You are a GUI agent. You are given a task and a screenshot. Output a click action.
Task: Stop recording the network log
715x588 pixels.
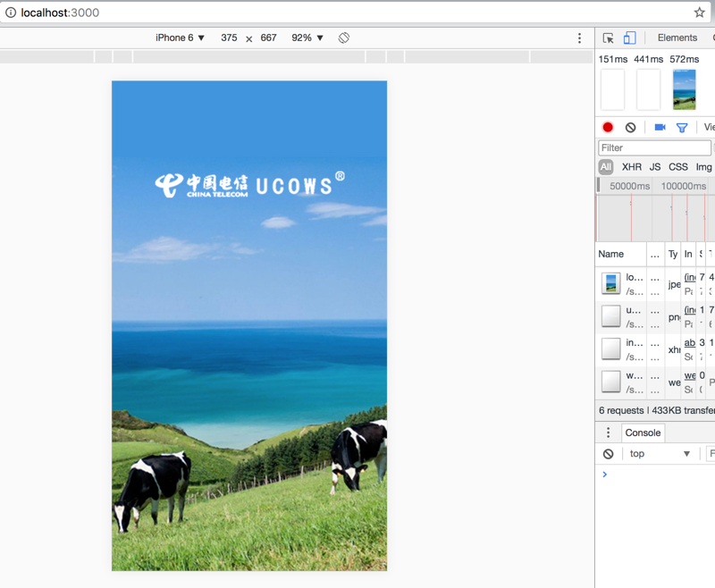pyautogui.click(x=608, y=127)
